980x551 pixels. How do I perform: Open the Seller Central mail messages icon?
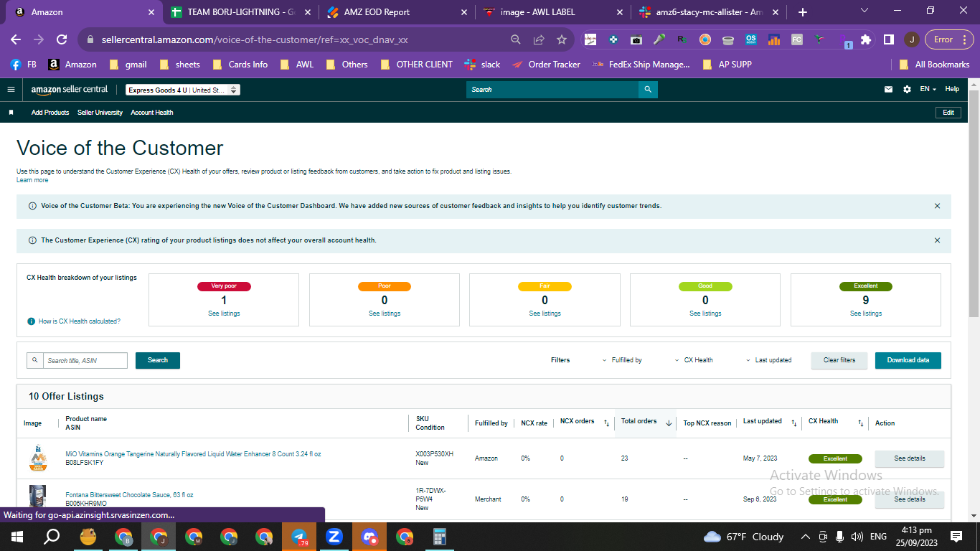[889, 90]
